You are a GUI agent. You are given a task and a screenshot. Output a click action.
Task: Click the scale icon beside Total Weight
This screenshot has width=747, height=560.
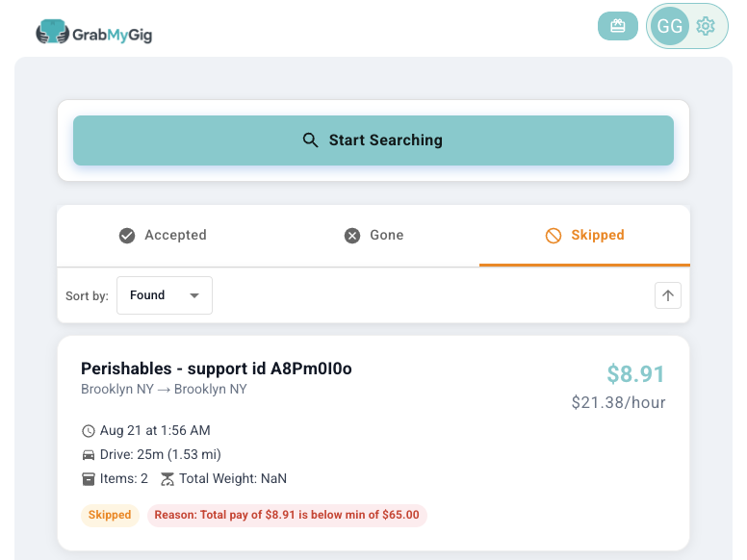coord(167,479)
